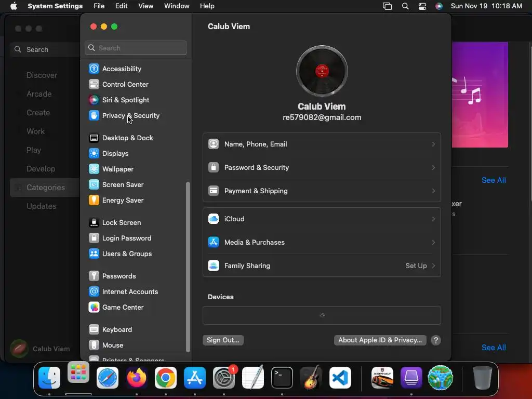The width and height of the screenshot is (532, 399).
Task: Click About Apple ID & Privacy button
Action: (380, 340)
